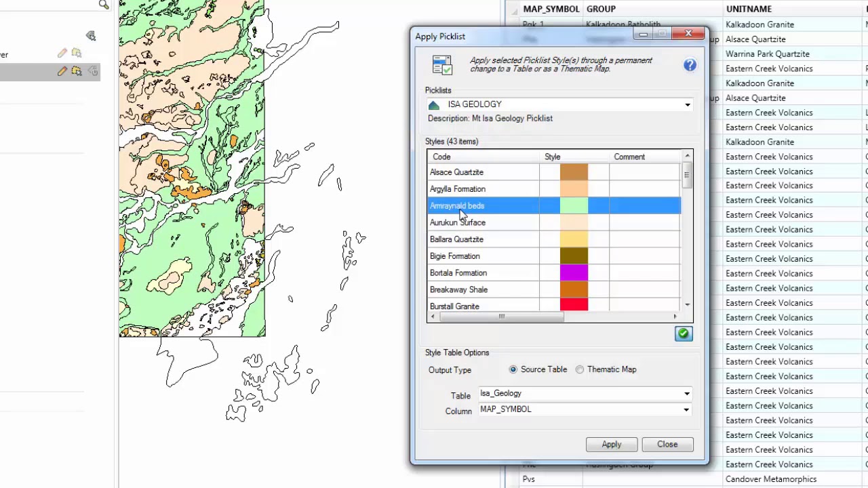Select 'Aurukun Surface' code in the styles list

coord(458,222)
